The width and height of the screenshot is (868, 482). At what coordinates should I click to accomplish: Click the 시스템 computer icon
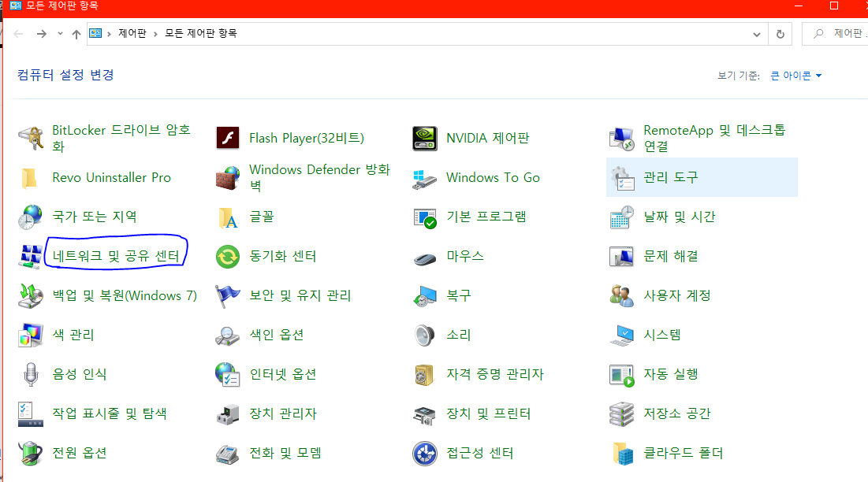pos(622,336)
